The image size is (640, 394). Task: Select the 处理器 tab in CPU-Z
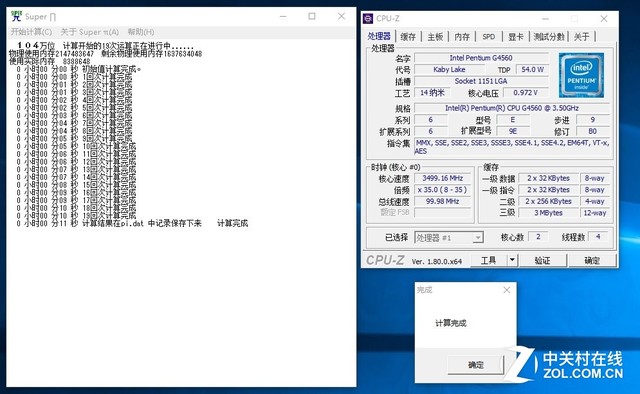click(x=379, y=36)
